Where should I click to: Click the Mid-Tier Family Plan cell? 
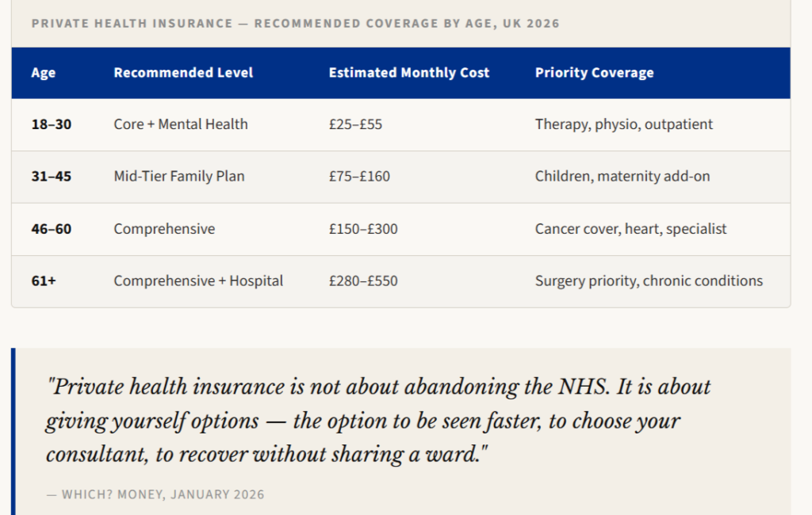point(179,177)
